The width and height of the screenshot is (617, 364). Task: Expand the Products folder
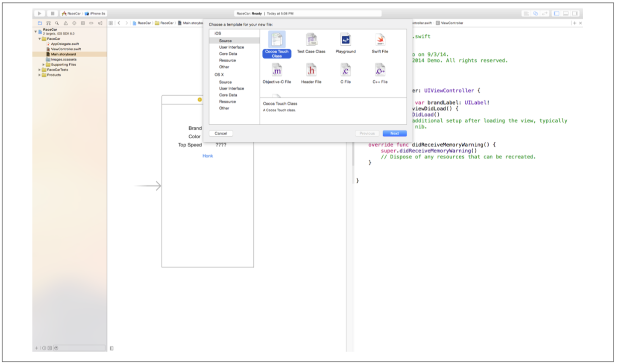point(40,75)
